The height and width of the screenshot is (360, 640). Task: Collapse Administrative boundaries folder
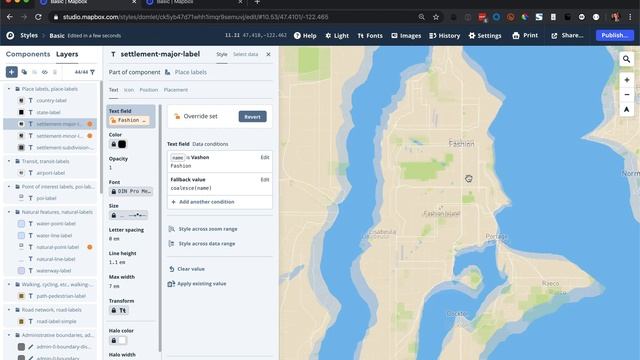[9, 335]
